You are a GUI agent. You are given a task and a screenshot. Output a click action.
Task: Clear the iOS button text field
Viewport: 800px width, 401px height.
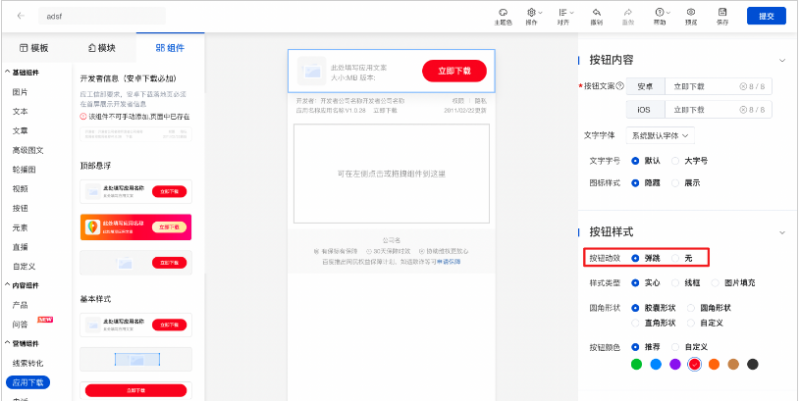tap(743, 110)
